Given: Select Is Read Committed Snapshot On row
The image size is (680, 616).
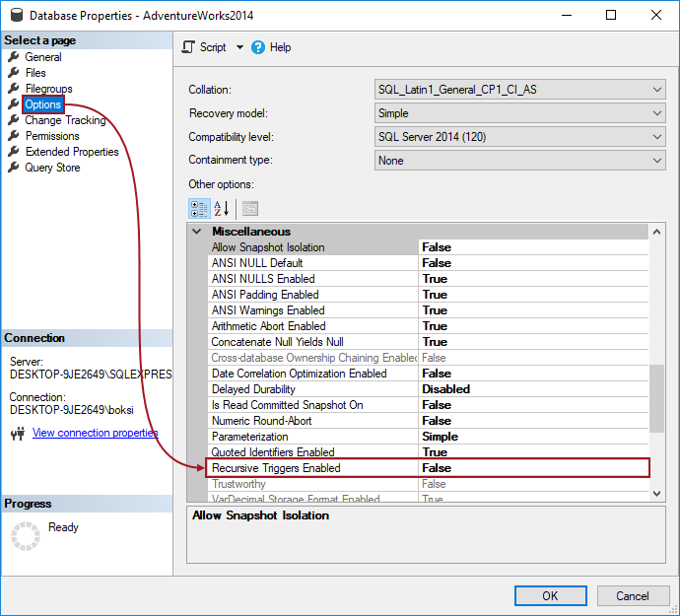Looking at the screenshot, I should tap(428, 405).
